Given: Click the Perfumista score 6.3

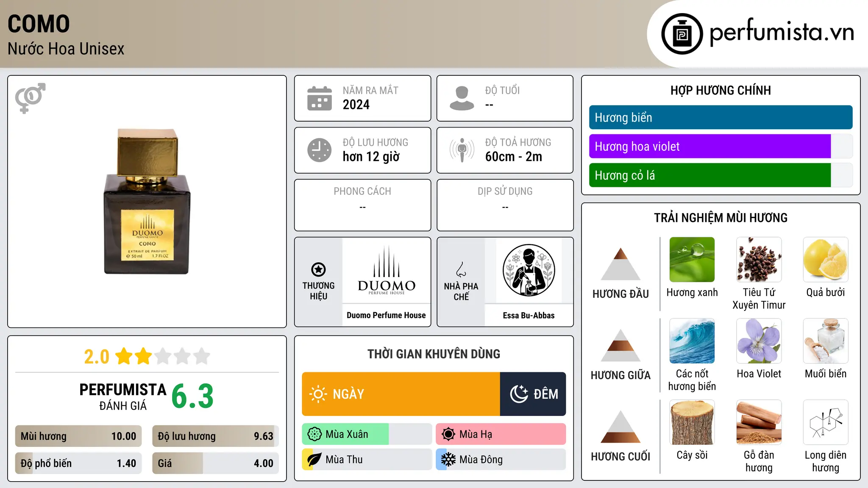Looking at the screenshot, I should (x=192, y=396).
